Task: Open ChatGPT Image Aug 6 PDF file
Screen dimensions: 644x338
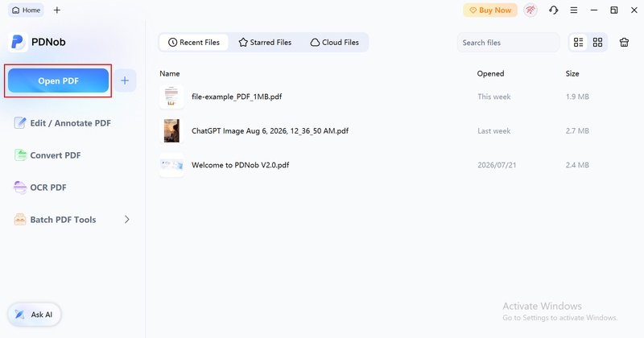Action: [270, 131]
